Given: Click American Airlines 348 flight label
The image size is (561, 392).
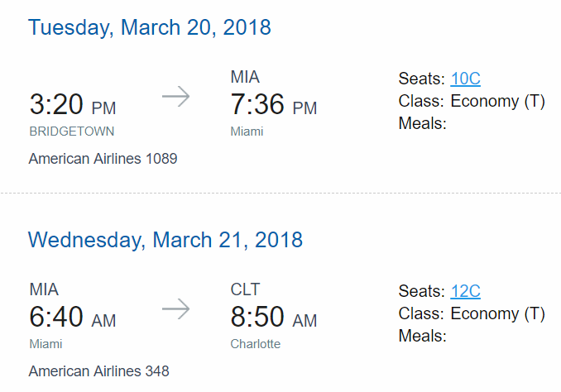Looking at the screenshot, I should point(98,370).
